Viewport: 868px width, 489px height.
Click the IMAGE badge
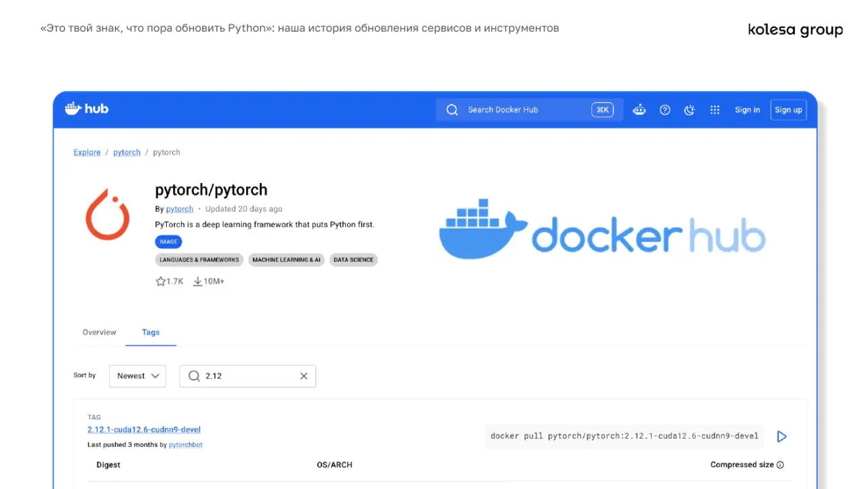[x=168, y=241]
